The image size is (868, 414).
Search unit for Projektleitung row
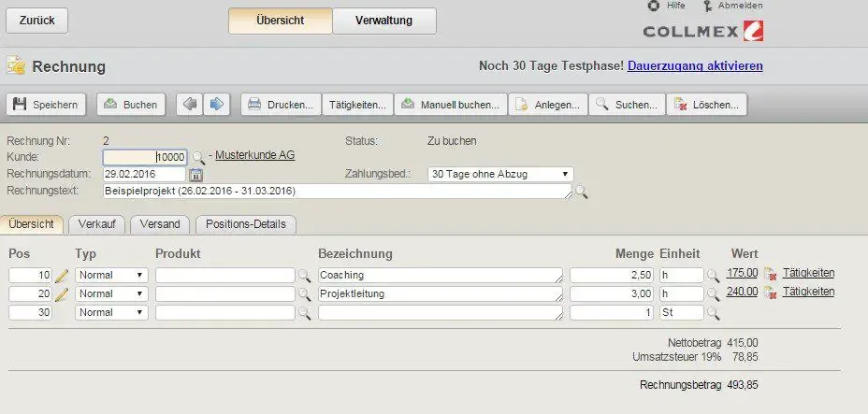[713, 294]
